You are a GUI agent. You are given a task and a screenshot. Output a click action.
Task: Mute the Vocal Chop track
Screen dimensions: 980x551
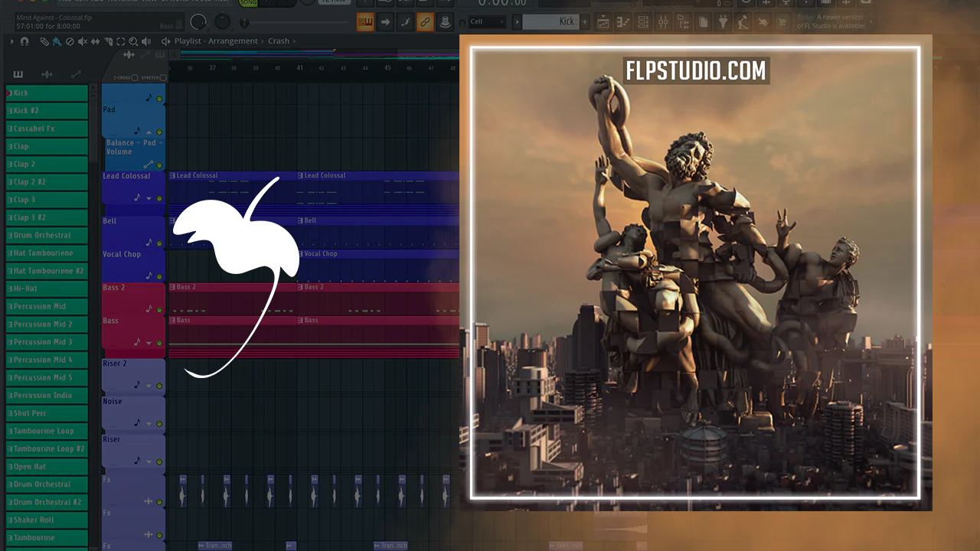tap(159, 276)
